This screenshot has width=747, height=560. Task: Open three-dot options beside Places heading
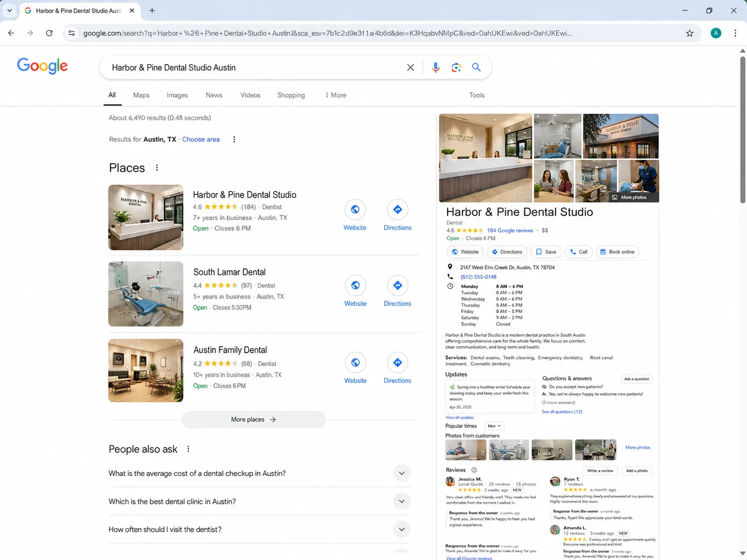click(x=157, y=168)
